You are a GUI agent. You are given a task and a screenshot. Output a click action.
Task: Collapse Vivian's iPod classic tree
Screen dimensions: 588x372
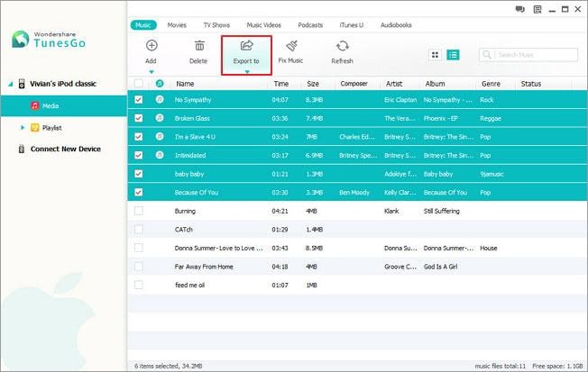(11, 84)
